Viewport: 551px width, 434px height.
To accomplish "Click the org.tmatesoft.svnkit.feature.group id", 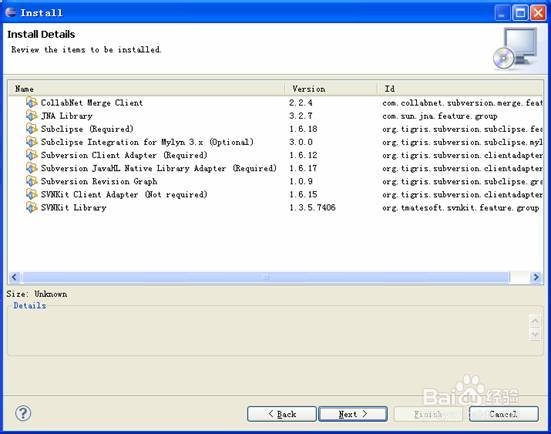I will 461,208.
